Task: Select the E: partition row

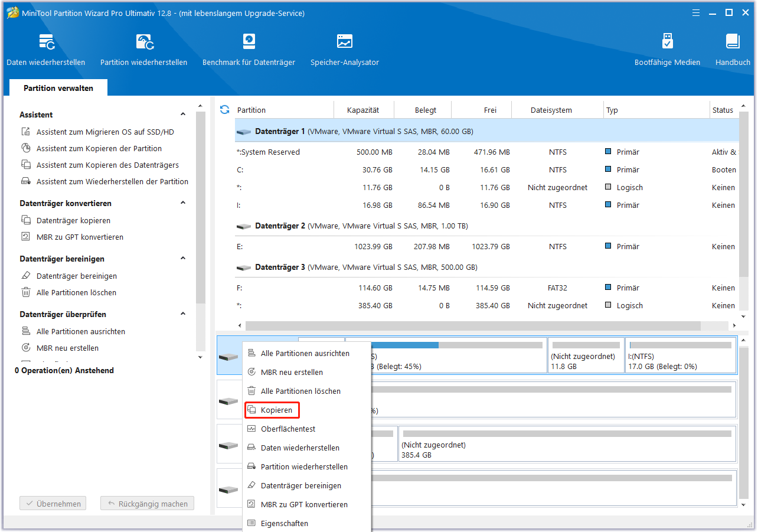Action: [487, 247]
